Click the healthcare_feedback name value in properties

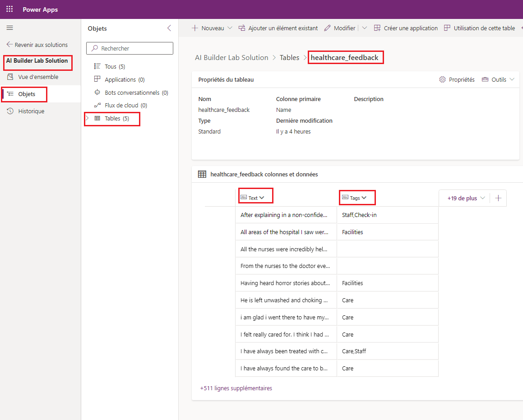(x=224, y=110)
